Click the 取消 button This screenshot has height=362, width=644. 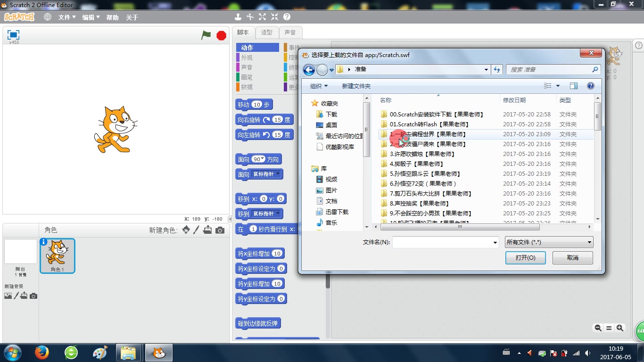(573, 258)
